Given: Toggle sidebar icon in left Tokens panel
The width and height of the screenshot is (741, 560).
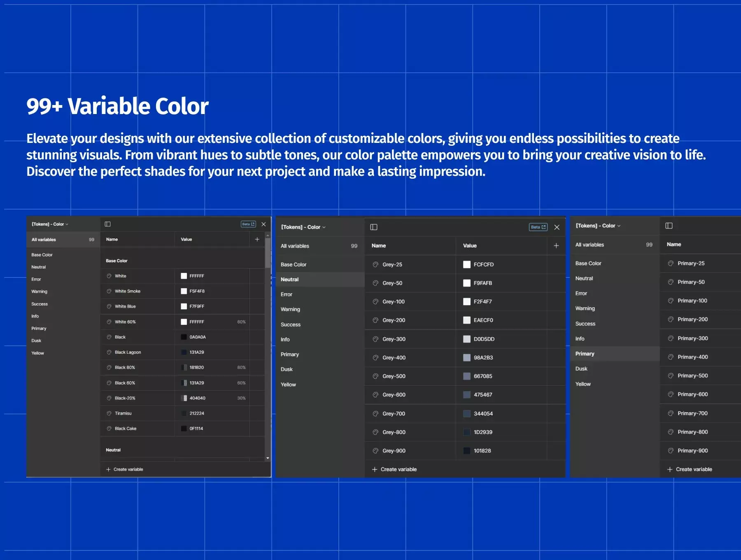Looking at the screenshot, I should (x=108, y=224).
